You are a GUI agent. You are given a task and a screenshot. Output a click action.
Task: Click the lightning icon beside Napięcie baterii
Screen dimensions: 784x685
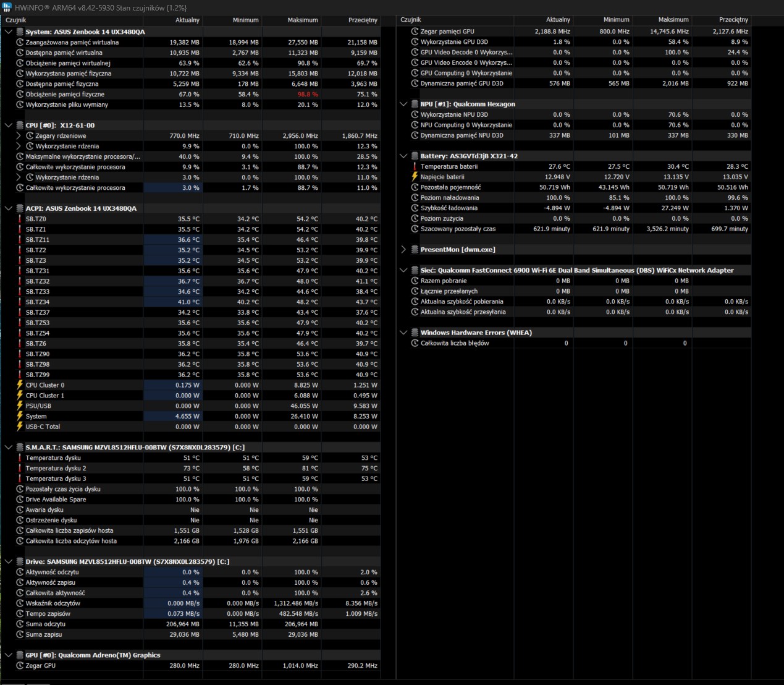tap(415, 177)
